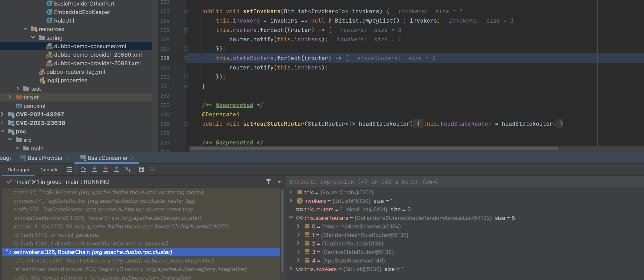Expand element 3 ServiceStateRouter@5139
Screen dimensions: 644x280
[298, 252]
